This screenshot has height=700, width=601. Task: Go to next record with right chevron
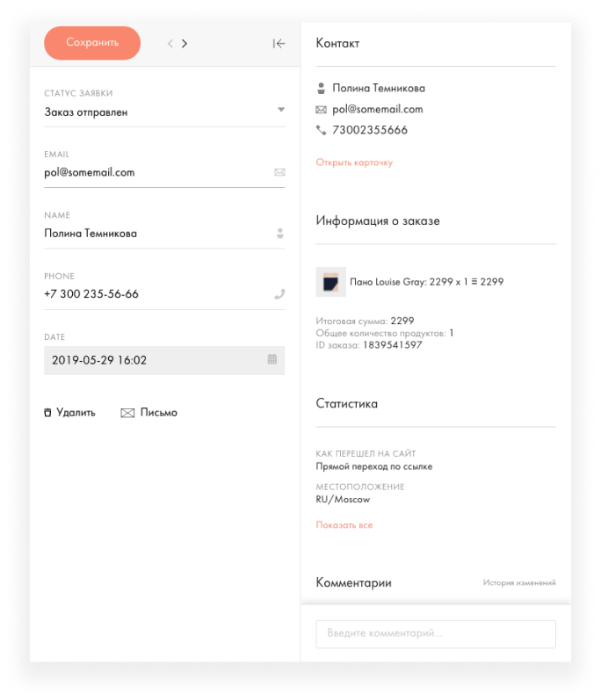click(x=185, y=43)
